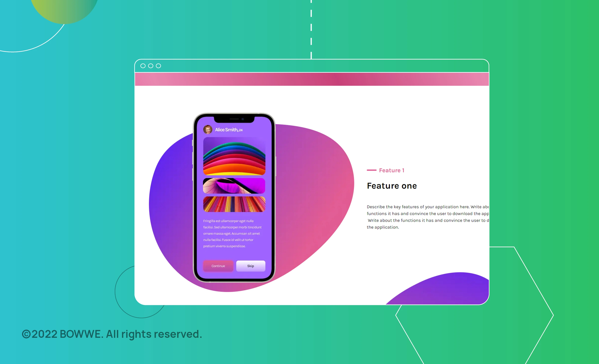This screenshot has height=364, width=599.
Task: Click the Continue button on mobile screen
Action: click(x=218, y=266)
